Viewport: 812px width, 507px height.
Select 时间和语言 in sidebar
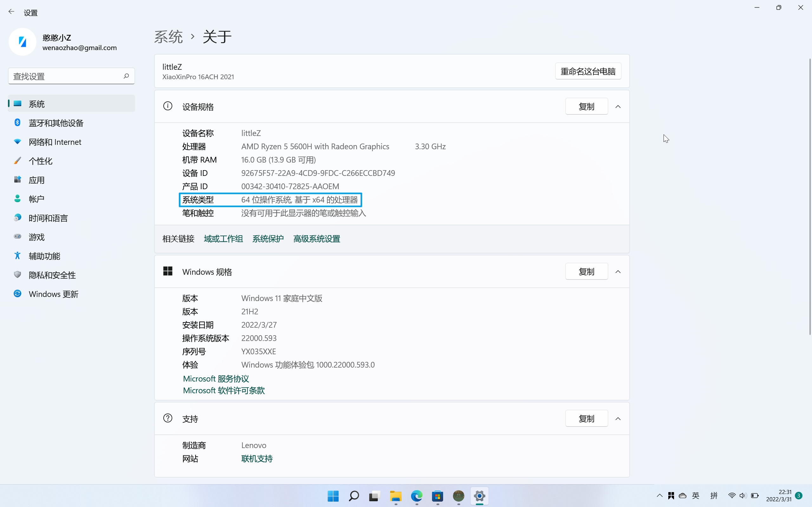48,218
